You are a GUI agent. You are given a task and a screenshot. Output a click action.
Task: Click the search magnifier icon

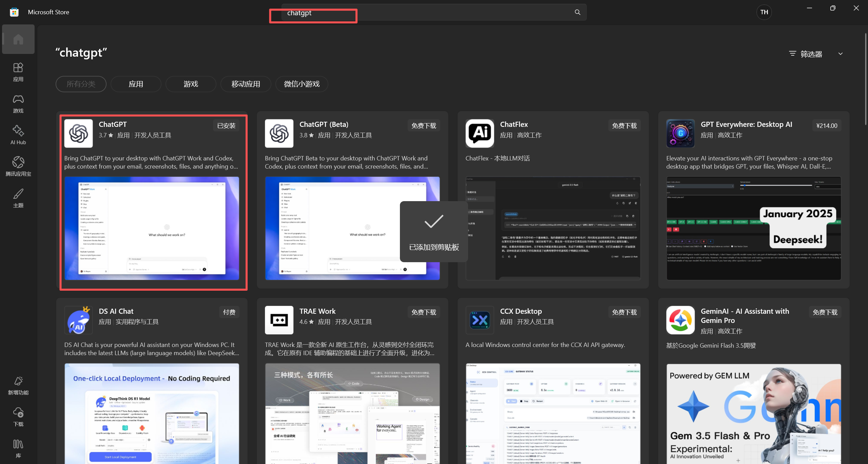coord(577,12)
